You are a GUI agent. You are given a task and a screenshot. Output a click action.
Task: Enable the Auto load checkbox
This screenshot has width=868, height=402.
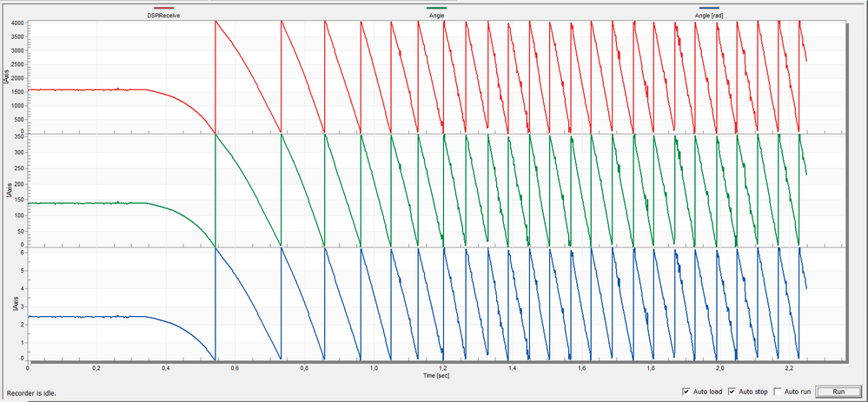pyautogui.click(x=686, y=392)
